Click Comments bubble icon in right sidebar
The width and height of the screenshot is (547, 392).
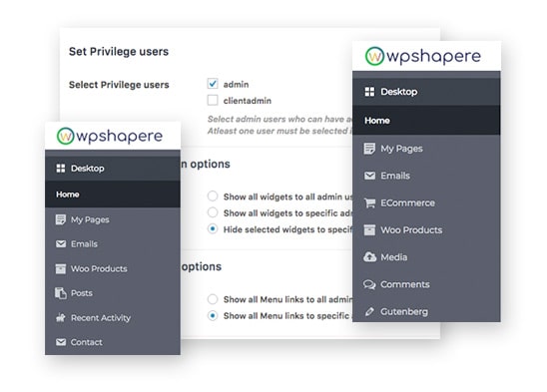[369, 284]
